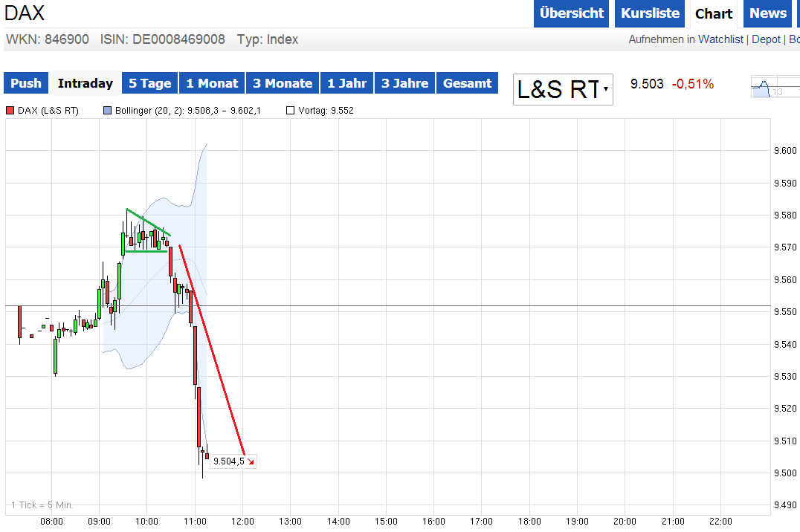Select the 3 Monate timeframe
Viewport: 800px width, 532px height.
282,83
